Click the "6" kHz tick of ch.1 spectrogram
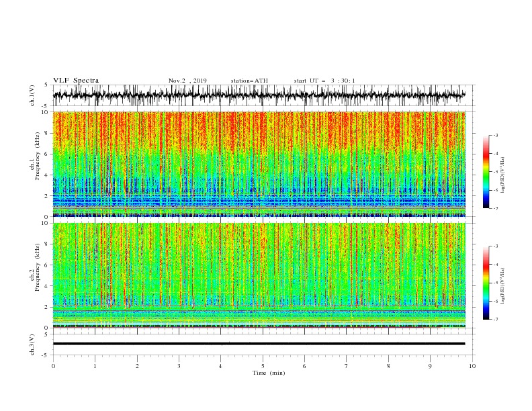Viewport: 532px width, 411px height. click(x=46, y=154)
